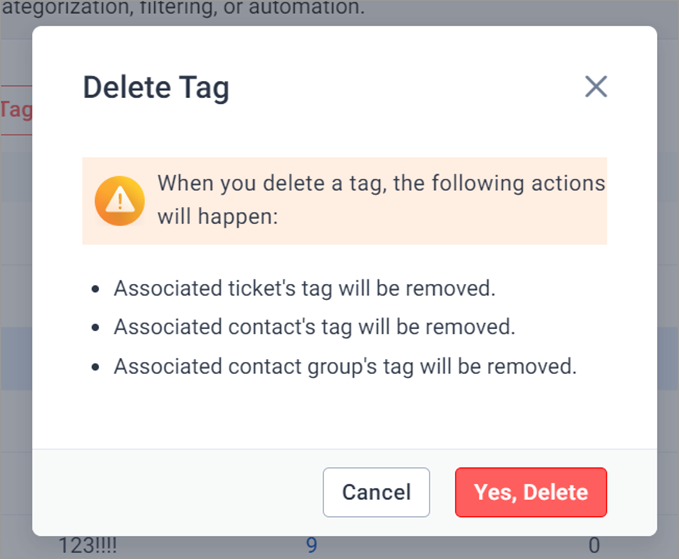The image size is (679, 559).
Task: Select the contact group's tag removal line
Action: click(x=345, y=367)
